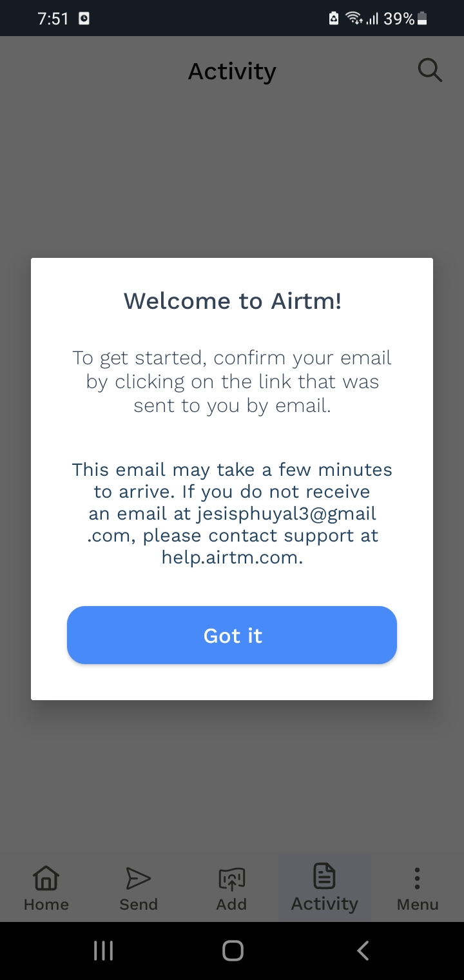
Task: Select the jesisphuyal3@gmail.com email text
Action: [x=233, y=524]
